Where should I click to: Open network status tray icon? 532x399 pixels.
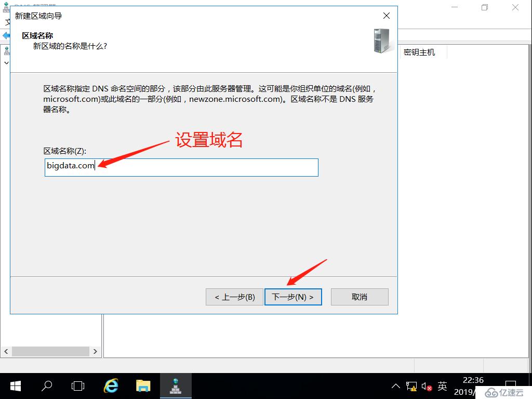411,386
